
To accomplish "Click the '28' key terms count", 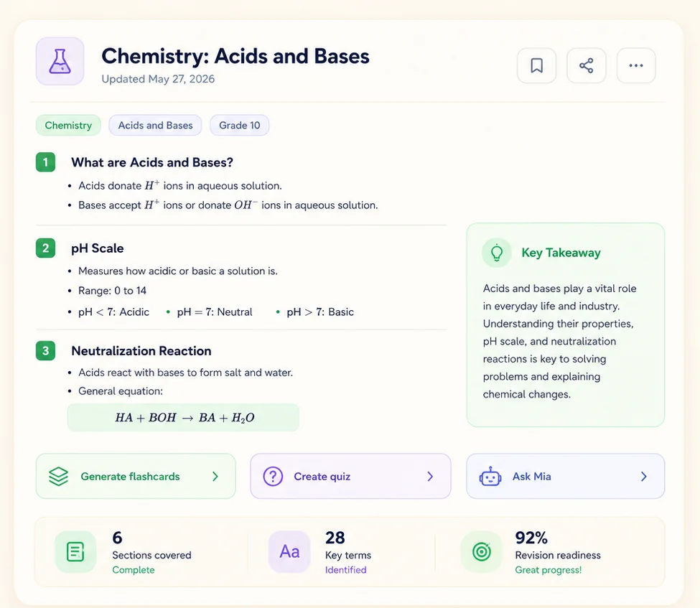I will [x=335, y=538].
